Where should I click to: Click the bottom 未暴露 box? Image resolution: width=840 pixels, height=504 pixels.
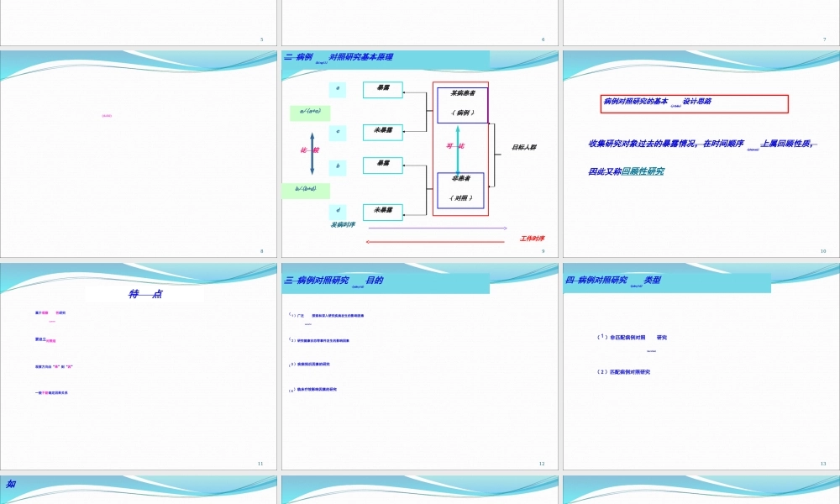pyautogui.click(x=383, y=212)
